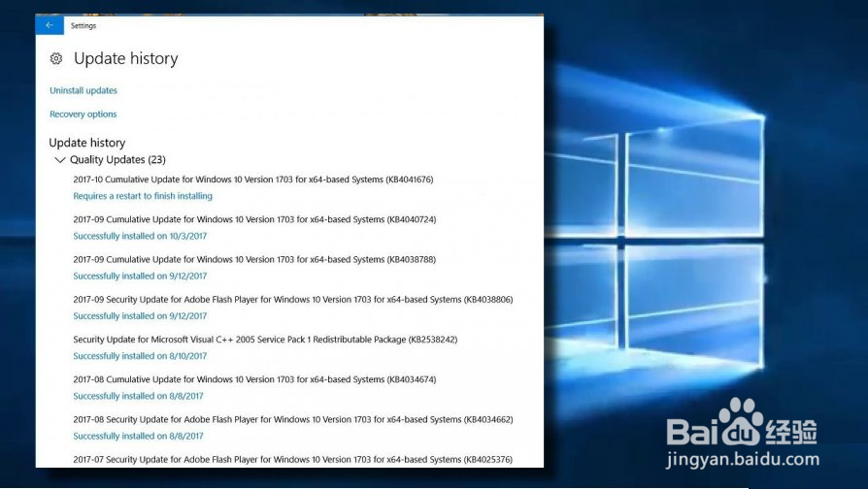Click 'Successfully installed on 8/10/2017' status
This screenshot has height=489, width=868.
140,356
